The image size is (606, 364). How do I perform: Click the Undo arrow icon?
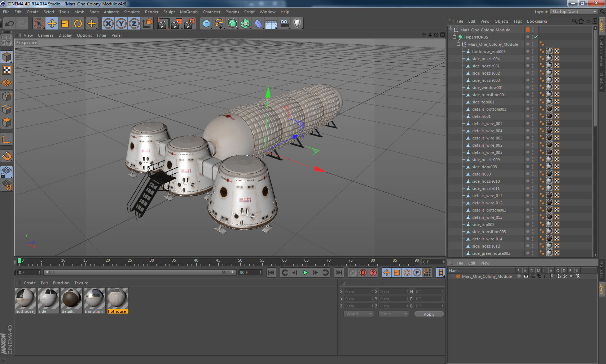(x=10, y=24)
